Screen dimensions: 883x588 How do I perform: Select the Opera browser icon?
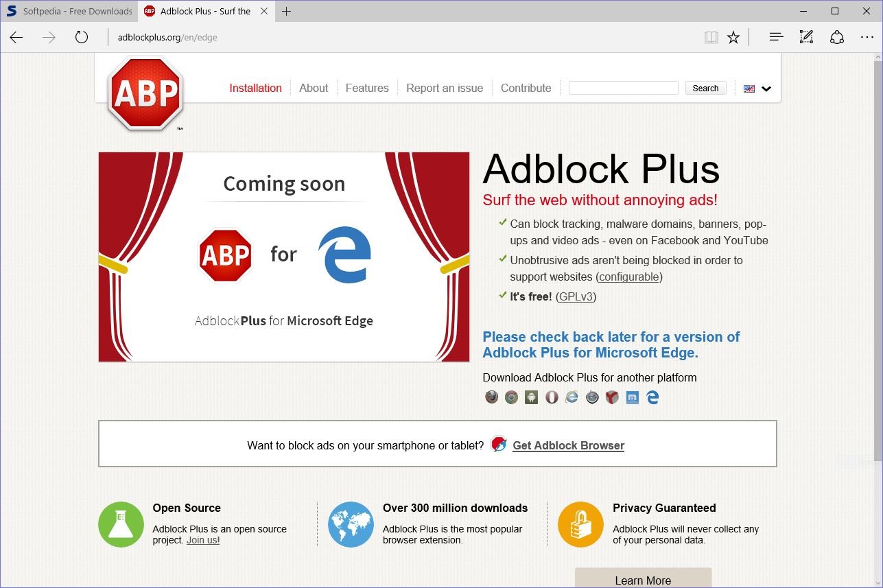pos(552,397)
